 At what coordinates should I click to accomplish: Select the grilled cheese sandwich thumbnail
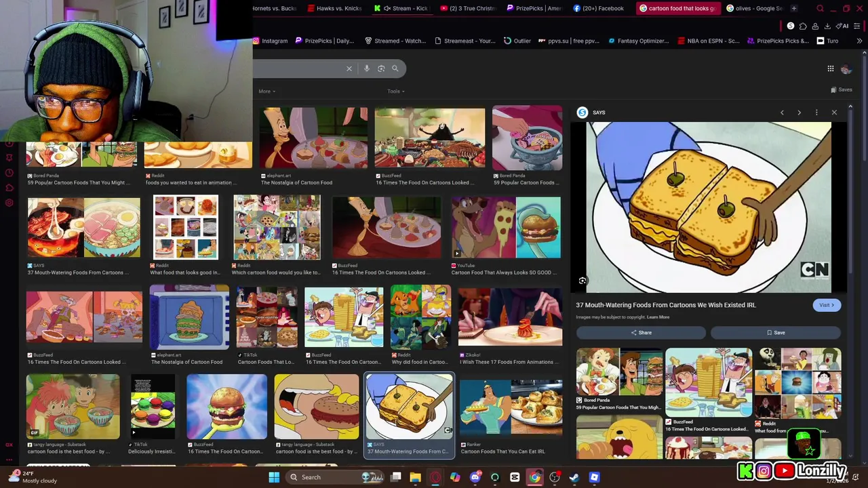pos(410,407)
